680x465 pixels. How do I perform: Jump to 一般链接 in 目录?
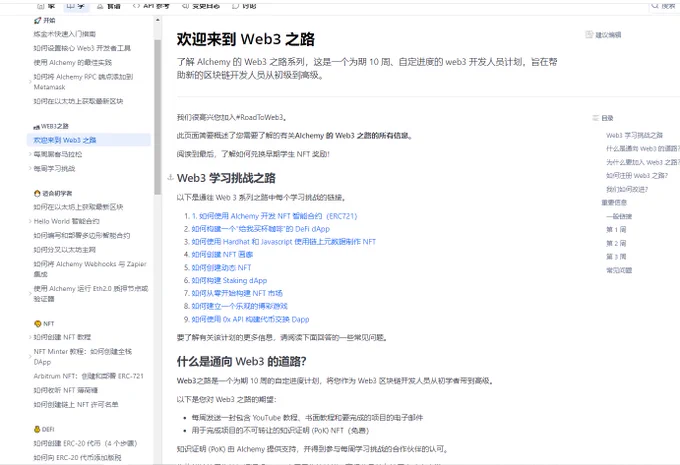[x=619, y=216]
